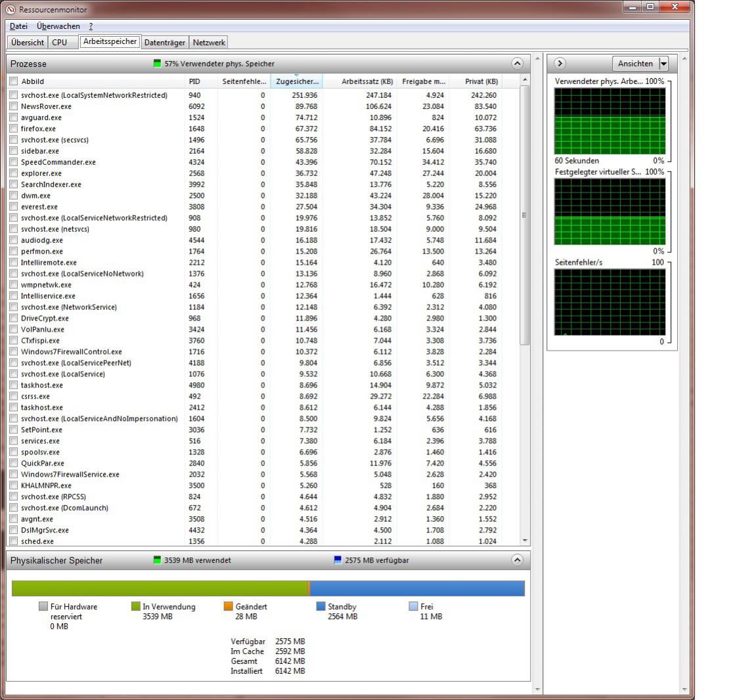756x700 pixels.
Task: Check the SpeedCommander.exe checkbox
Action: tap(14, 162)
